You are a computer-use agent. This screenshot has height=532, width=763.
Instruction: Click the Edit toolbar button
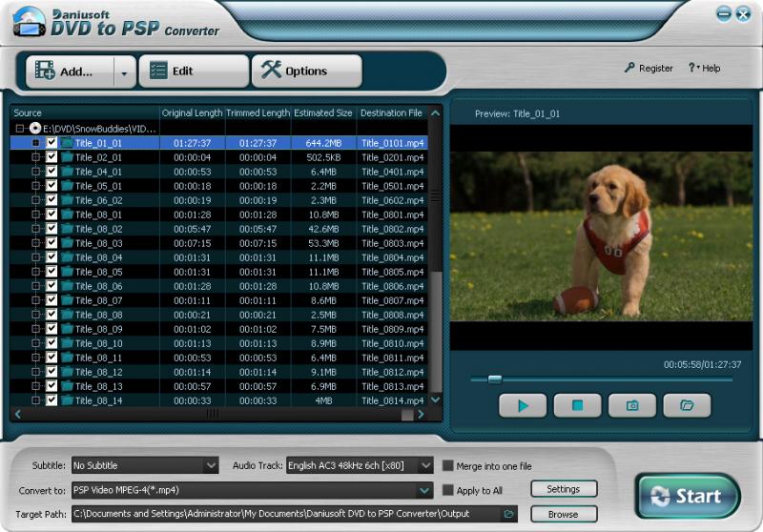click(x=194, y=72)
